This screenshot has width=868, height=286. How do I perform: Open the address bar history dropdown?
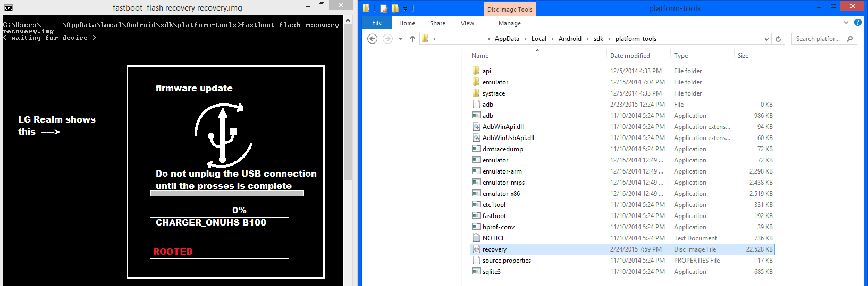pyautogui.click(x=766, y=39)
